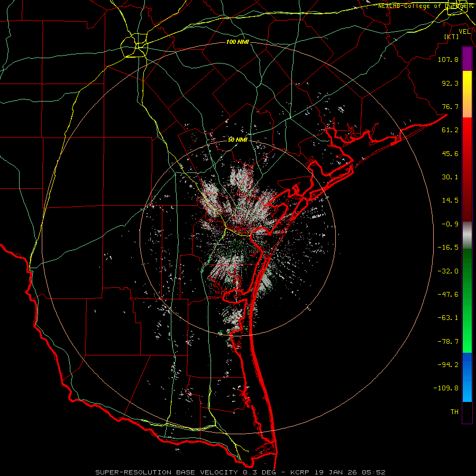Select the 61.2 legend value
This screenshot has width=476, height=476.
coord(450,130)
